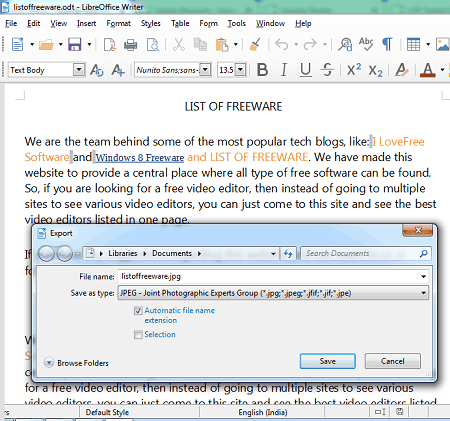
Task: Click Save in the Export dialog
Action: [x=328, y=361]
